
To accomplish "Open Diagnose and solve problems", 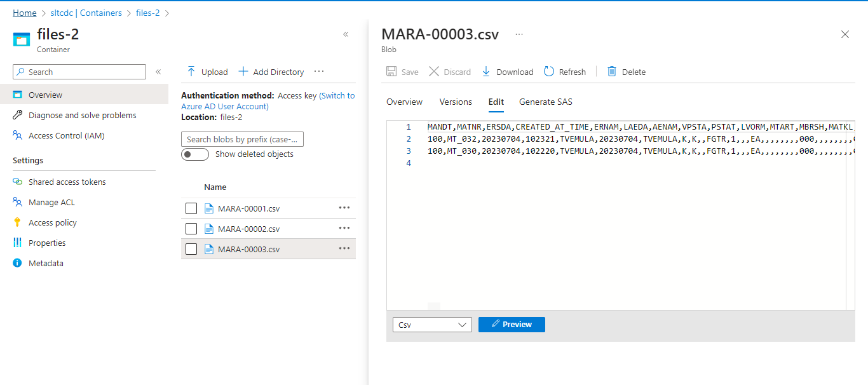I will click(82, 115).
